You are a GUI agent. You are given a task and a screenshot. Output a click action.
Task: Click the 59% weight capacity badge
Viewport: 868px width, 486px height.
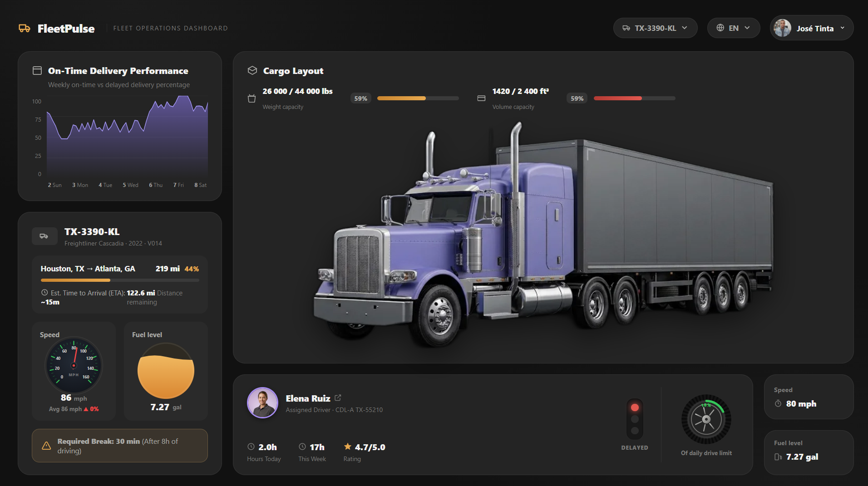point(360,98)
